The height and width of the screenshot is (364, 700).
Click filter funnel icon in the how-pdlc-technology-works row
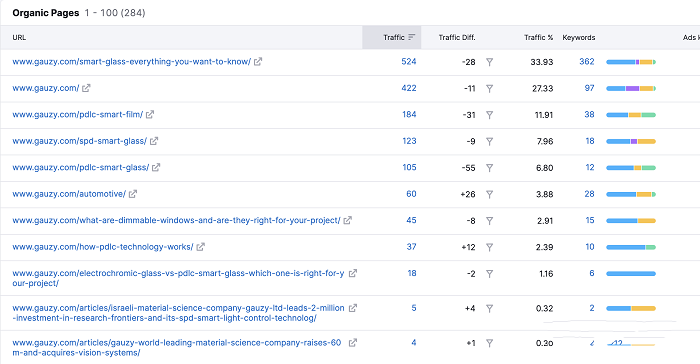pos(490,247)
